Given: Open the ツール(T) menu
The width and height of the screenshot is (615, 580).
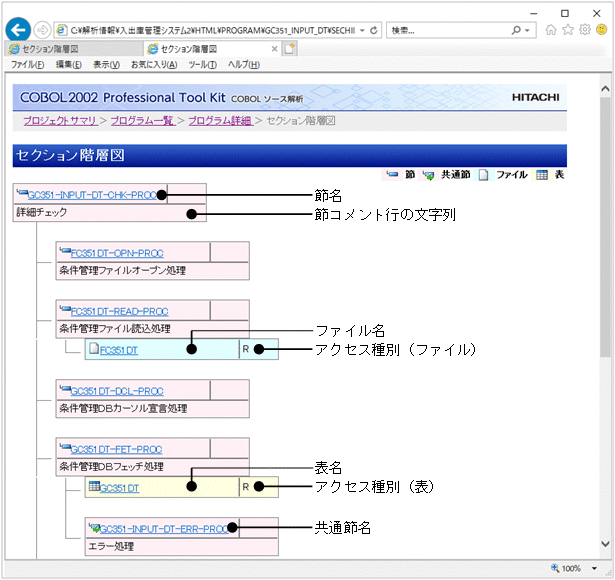Looking at the screenshot, I should (x=202, y=65).
